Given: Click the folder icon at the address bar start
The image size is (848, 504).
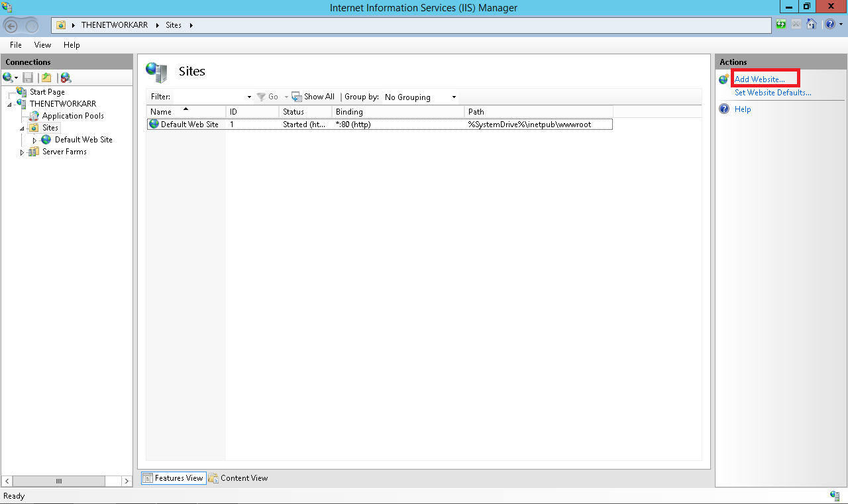Looking at the screenshot, I should (x=61, y=25).
